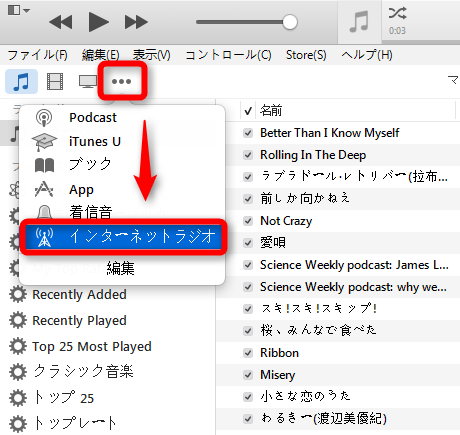Select the song わるきー(渡辺美優紀)
Screen dimensions: 460x435
(324, 419)
